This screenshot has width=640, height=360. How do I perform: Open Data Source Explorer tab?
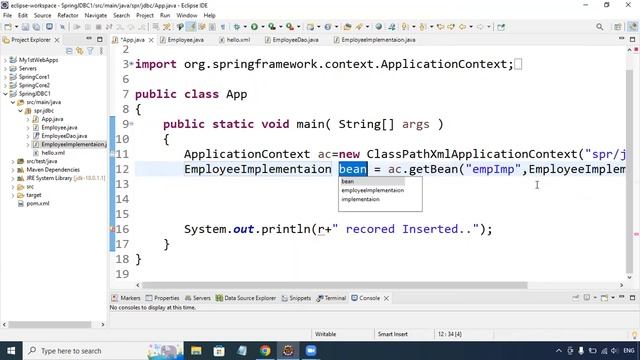[x=246, y=298]
